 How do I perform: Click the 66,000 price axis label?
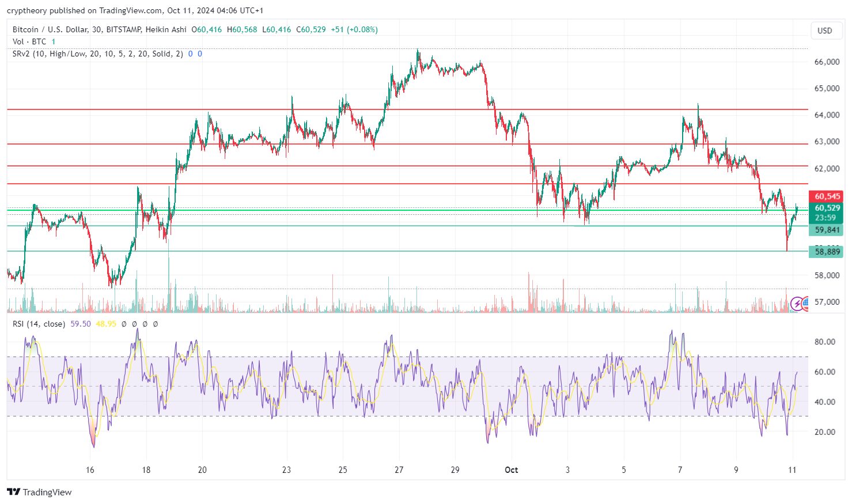point(827,62)
